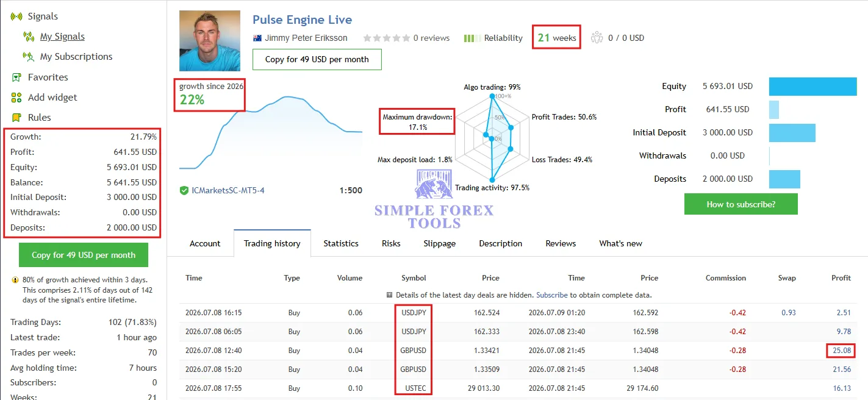Click the Symbol column header
Image resolution: width=868 pixels, height=400 pixels.
(414, 278)
